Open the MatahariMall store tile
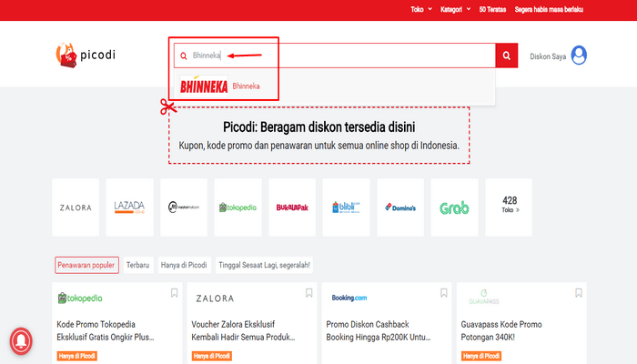This screenshot has width=637, height=364. [x=184, y=207]
